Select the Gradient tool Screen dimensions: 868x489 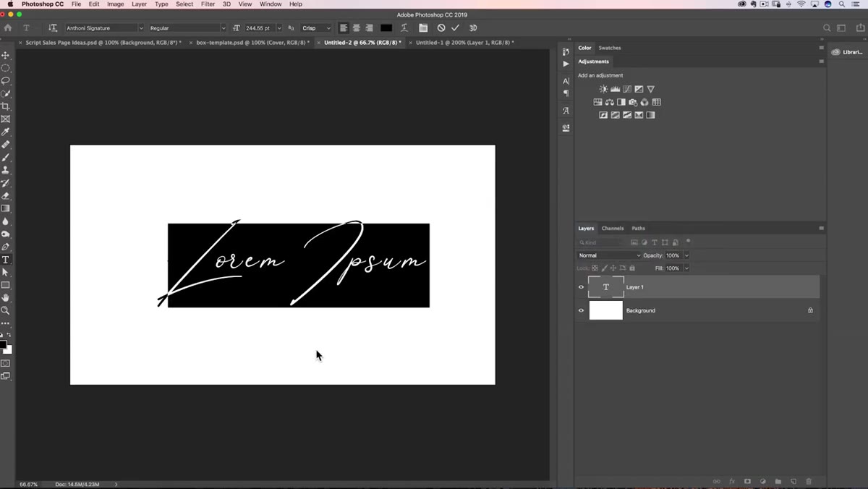tap(6, 208)
